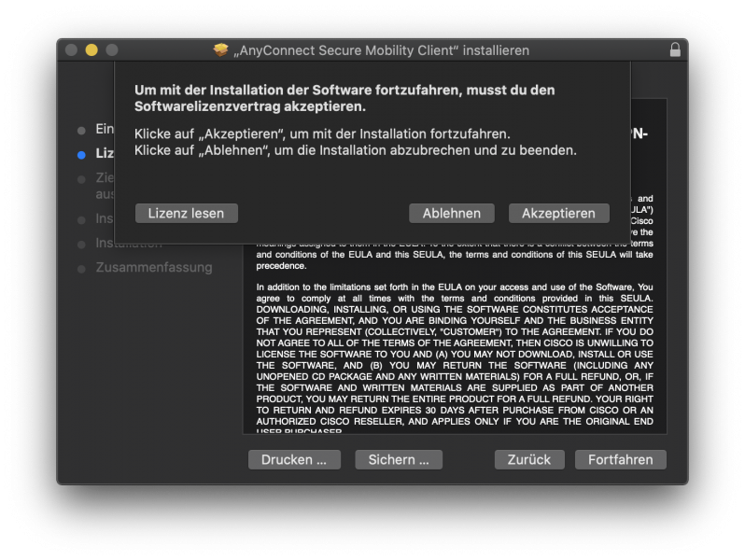The width and height of the screenshot is (745, 560).
Task: Decline the license with Ablehnen
Action: coord(451,213)
